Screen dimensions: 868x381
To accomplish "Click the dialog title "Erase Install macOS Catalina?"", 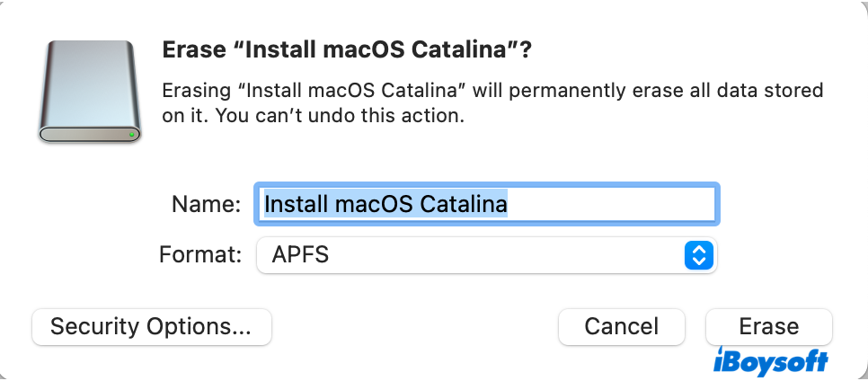I will pyautogui.click(x=347, y=50).
